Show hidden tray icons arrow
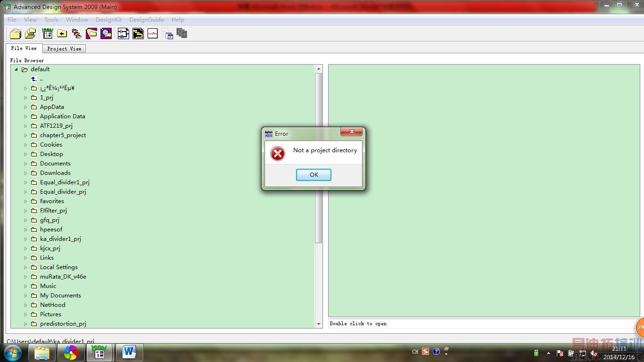The height and width of the screenshot is (362, 644). [548, 353]
